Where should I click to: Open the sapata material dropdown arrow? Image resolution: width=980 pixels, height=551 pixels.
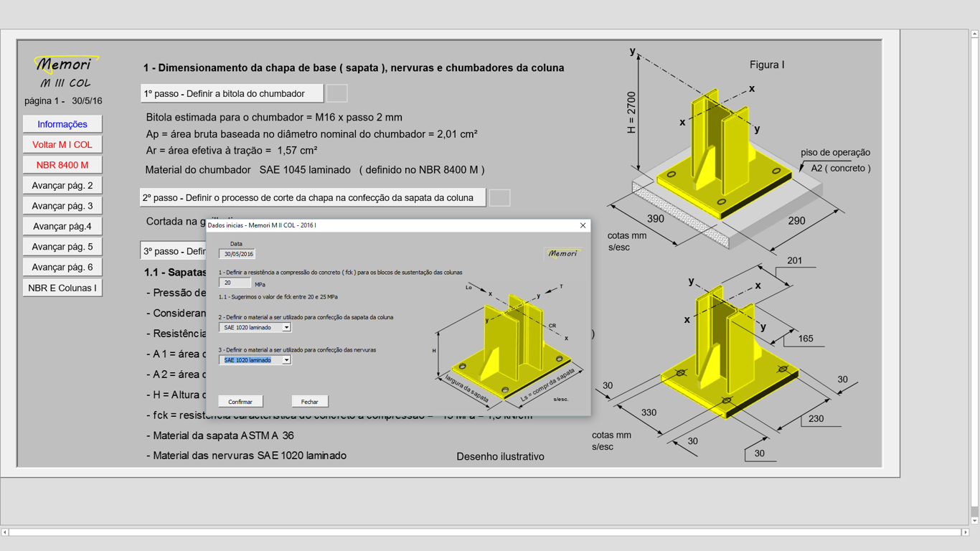pos(286,327)
